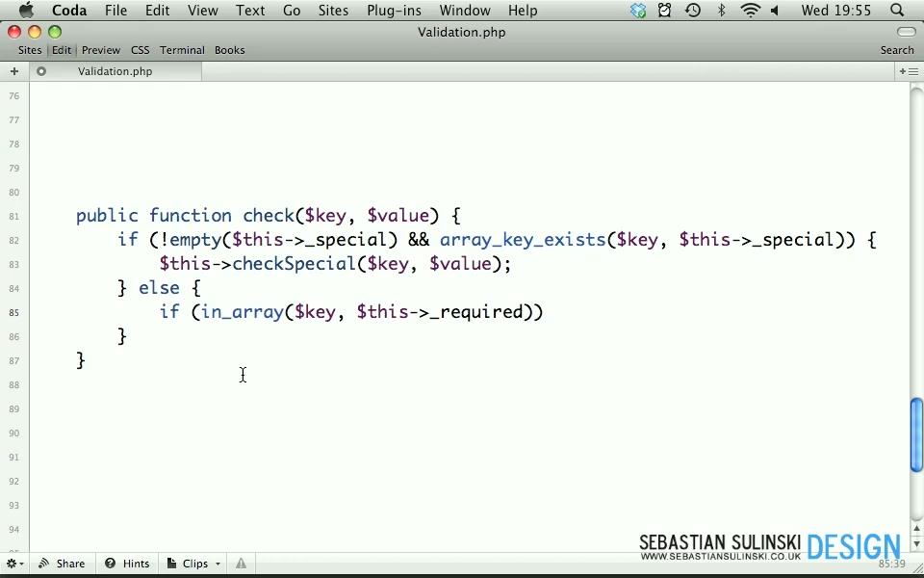Open the Edit menu in menu bar
The image size is (924, 578).
(157, 10)
